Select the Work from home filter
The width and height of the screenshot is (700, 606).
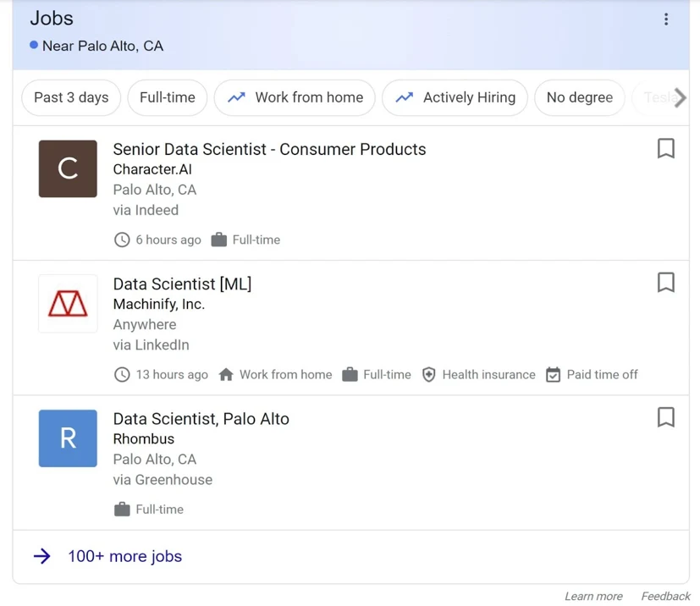point(295,97)
